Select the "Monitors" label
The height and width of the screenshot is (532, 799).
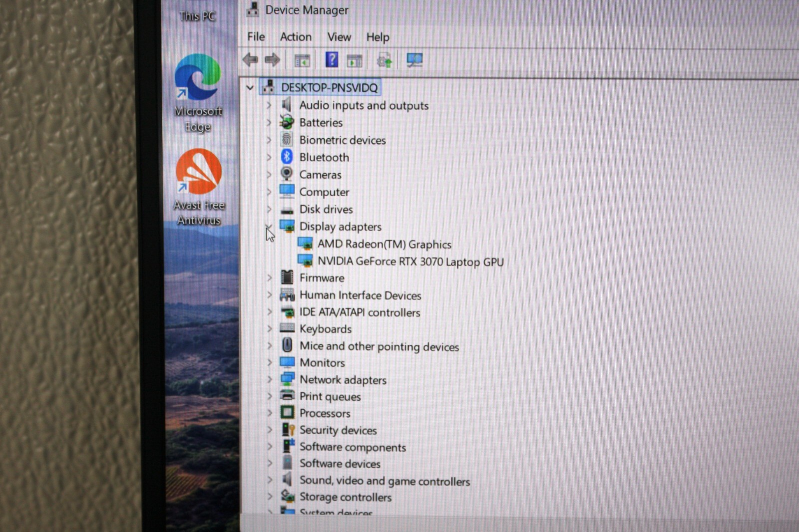pos(322,362)
